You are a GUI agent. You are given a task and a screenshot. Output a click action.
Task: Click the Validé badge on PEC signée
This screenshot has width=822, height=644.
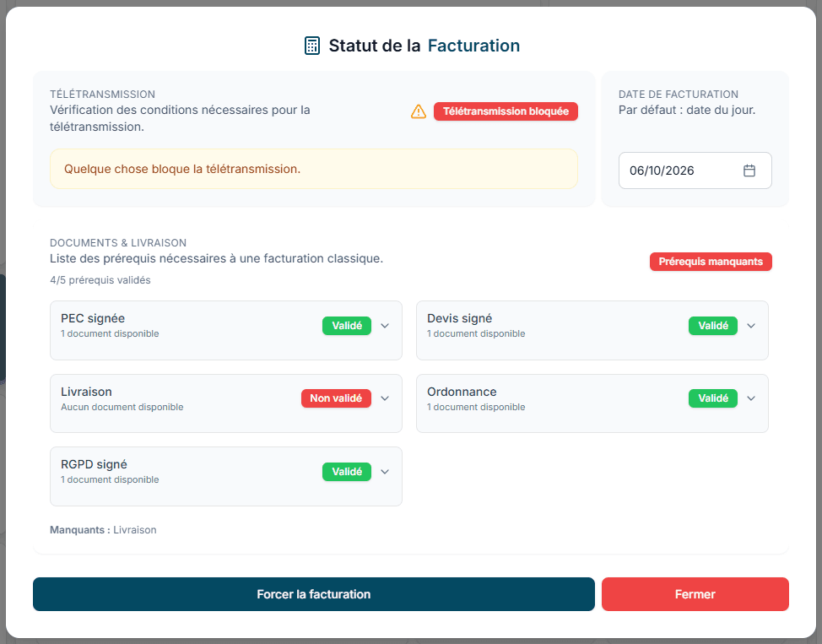click(347, 326)
